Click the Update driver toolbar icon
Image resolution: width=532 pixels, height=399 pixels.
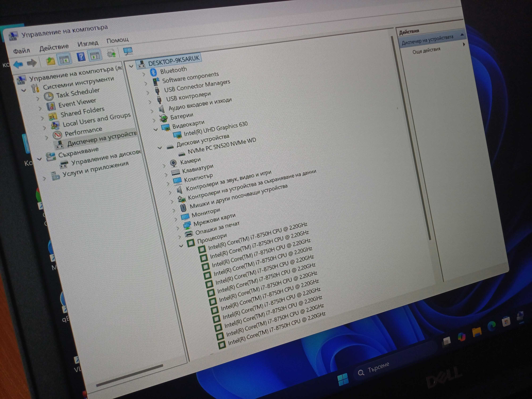pos(112,53)
